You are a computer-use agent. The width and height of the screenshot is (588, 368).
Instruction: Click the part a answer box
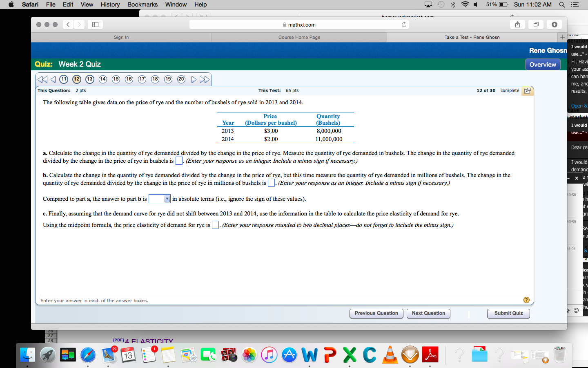click(179, 161)
